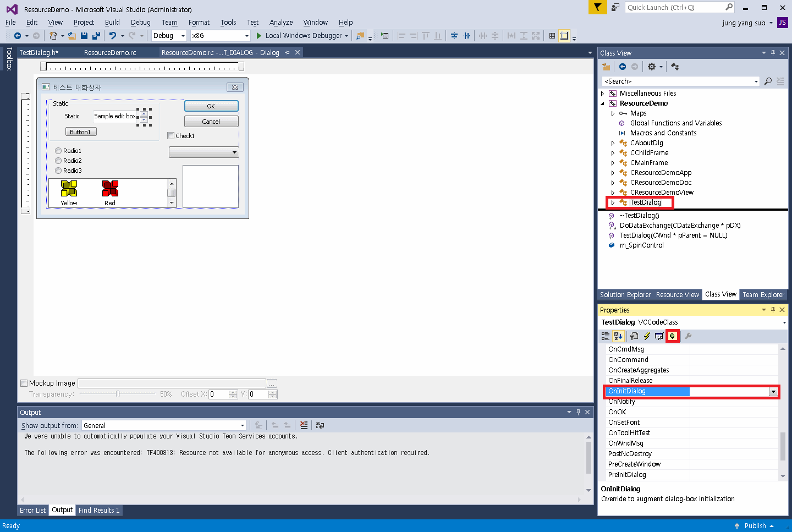The height and width of the screenshot is (532, 792).
Task: Click the Sample edit box field
Action: tap(115, 117)
